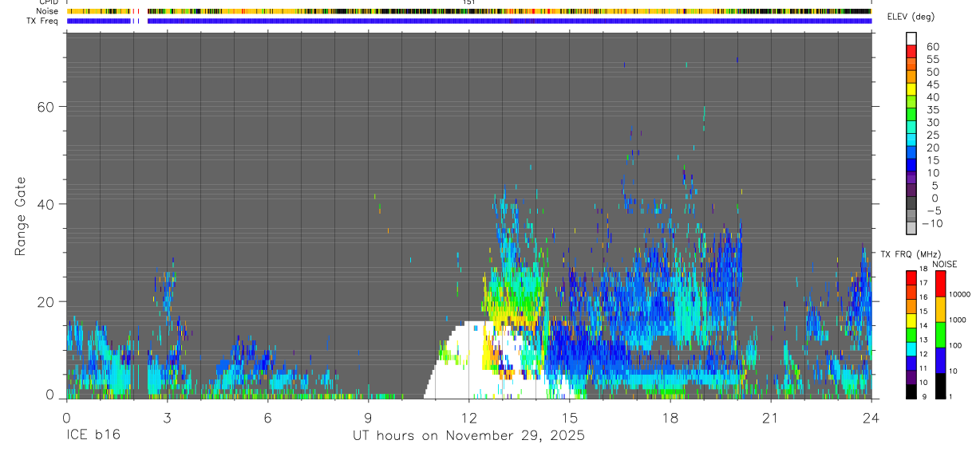The width and height of the screenshot is (980, 452).
Task: Select the 'NOISE' legend title
Action: (944, 264)
